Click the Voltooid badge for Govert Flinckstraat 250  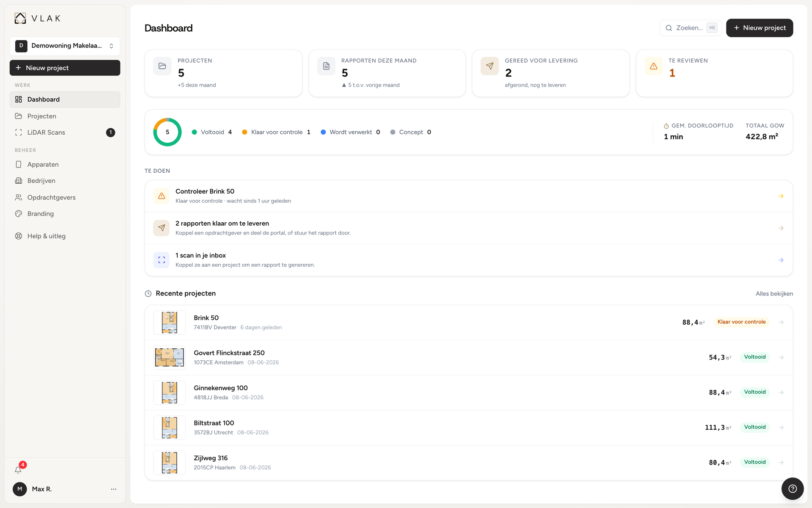(x=755, y=357)
